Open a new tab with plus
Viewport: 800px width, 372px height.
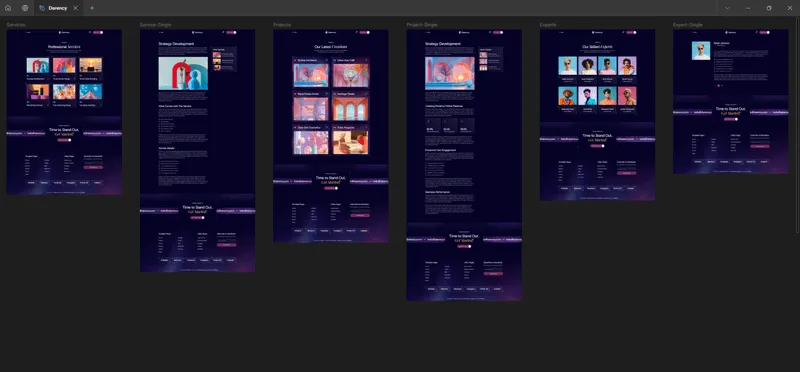[x=92, y=8]
